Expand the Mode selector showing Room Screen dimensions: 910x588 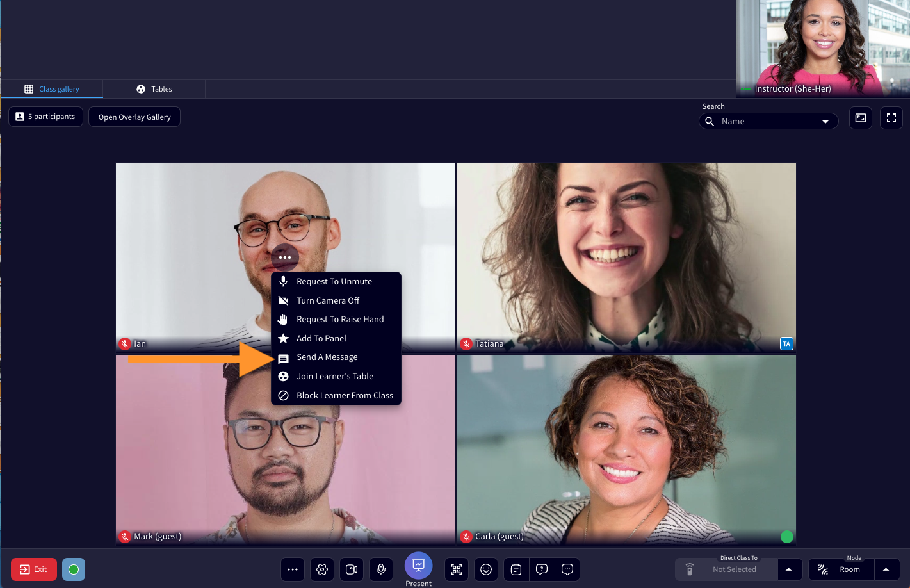coord(886,569)
